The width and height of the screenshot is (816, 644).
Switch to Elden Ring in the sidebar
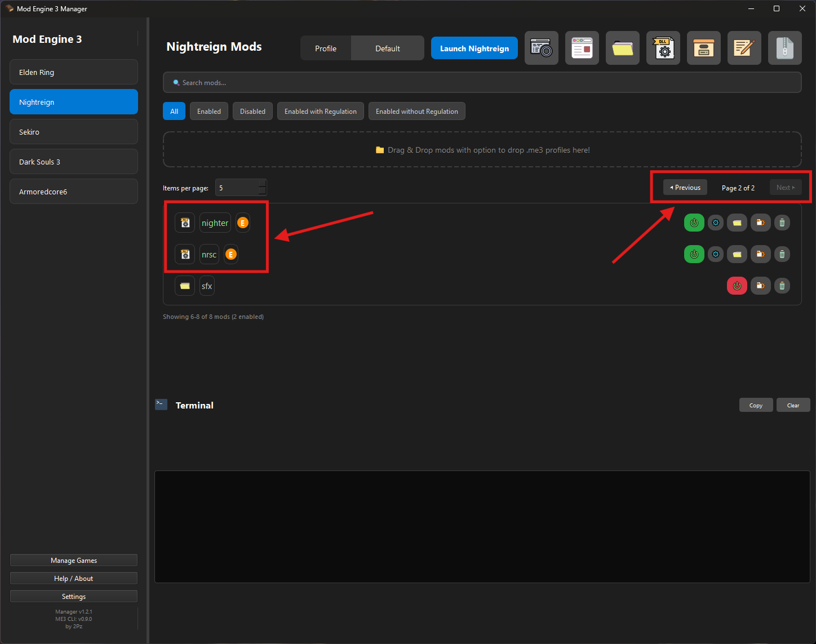(x=74, y=72)
